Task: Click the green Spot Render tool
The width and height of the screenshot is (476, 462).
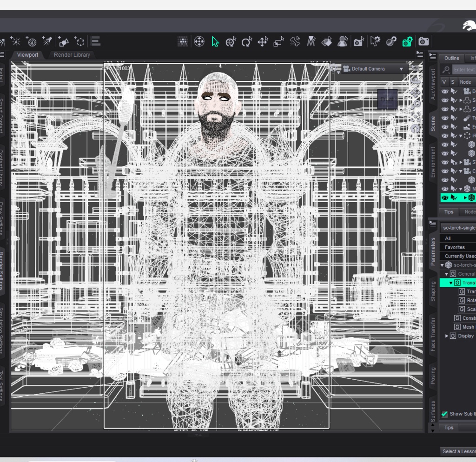Action: tap(407, 41)
